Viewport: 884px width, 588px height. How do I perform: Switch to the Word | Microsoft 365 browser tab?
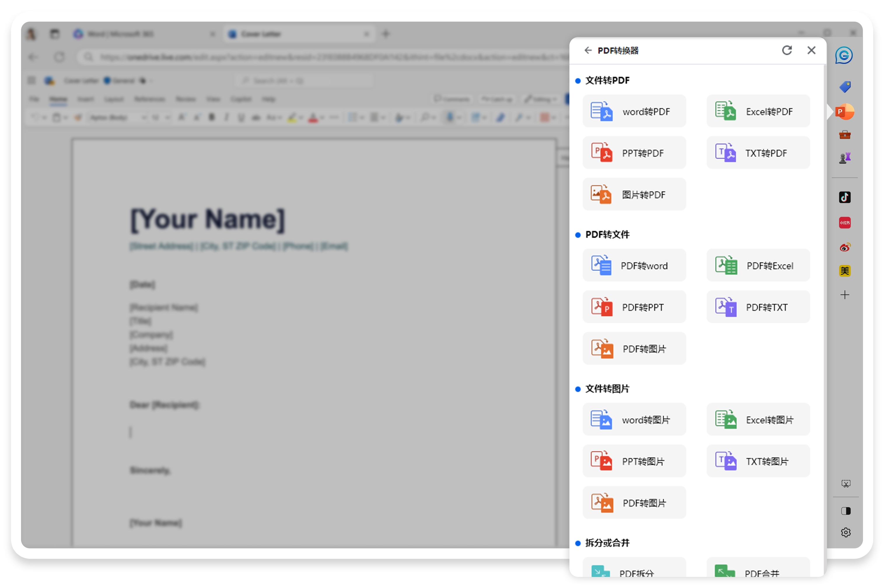pyautogui.click(x=144, y=34)
